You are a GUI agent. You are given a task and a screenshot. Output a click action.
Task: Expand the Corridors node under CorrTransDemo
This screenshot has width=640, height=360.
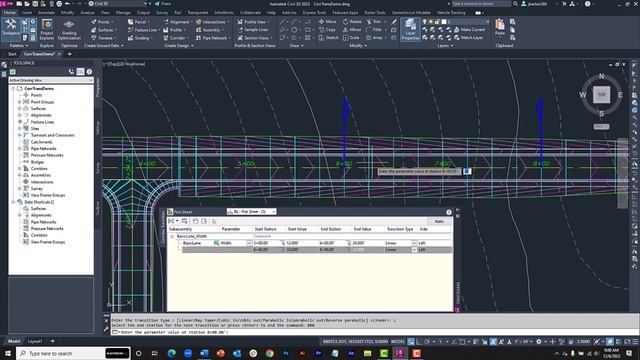click(20, 169)
